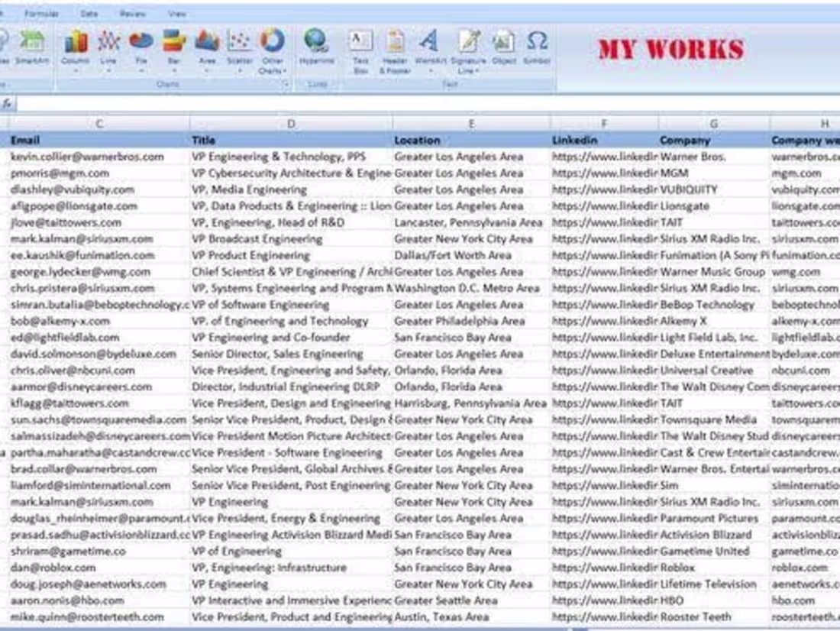Select cell kevin.collier@warnerbros.com
Viewport: 840px width, 631px height.
coord(99,157)
